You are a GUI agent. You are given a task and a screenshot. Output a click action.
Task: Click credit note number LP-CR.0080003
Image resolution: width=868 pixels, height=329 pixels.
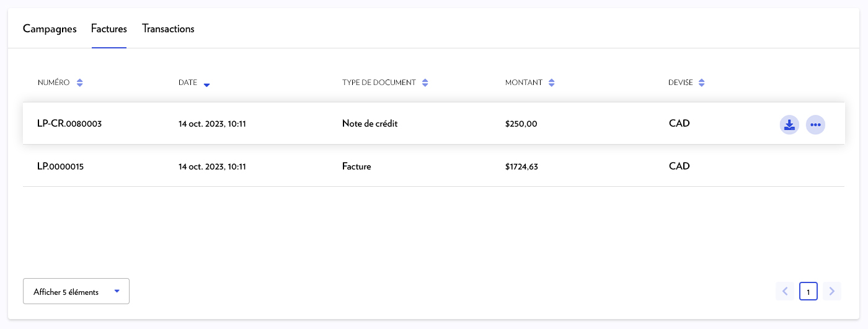[x=69, y=124]
